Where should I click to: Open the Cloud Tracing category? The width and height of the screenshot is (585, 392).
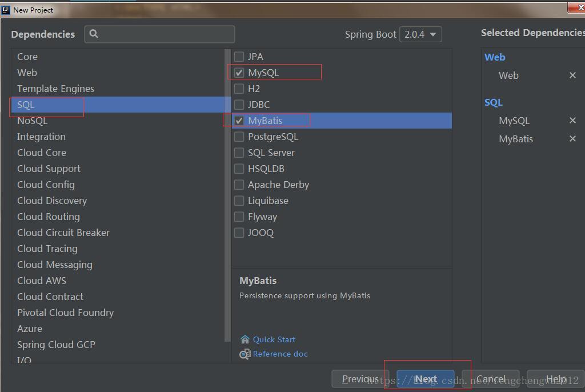click(x=118, y=249)
